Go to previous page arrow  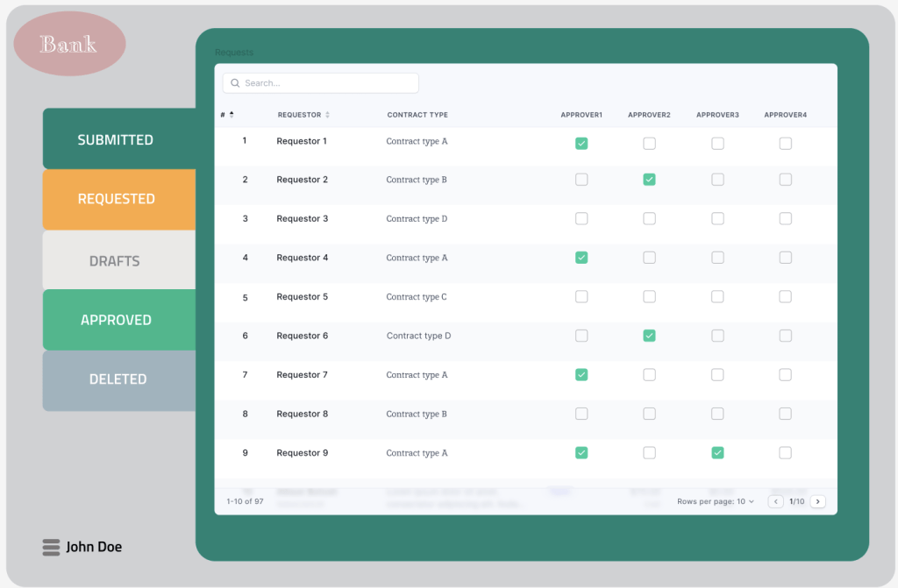tap(775, 501)
